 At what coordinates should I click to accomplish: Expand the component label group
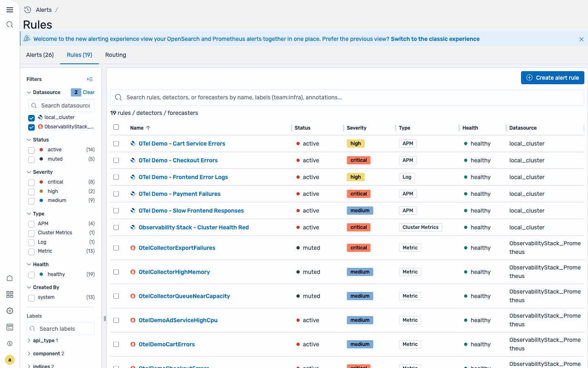click(x=29, y=354)
